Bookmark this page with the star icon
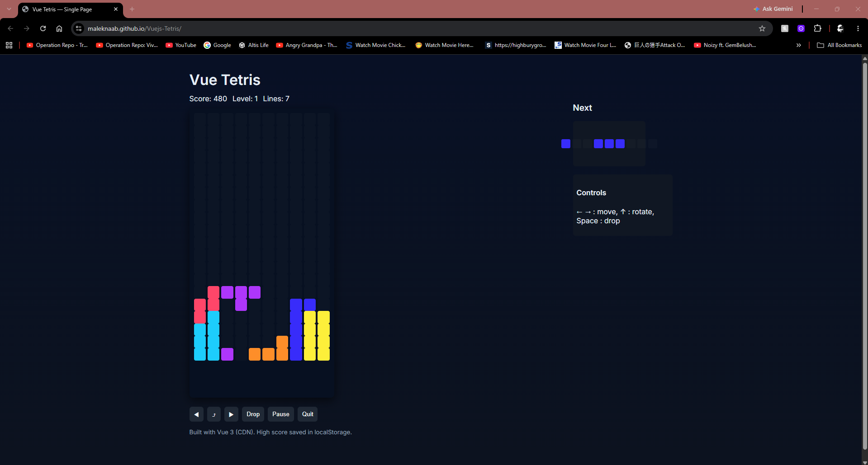This screenshot has height=465, width=868. click(762, 28)
